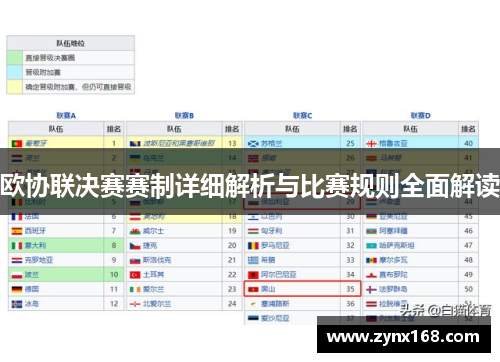Click the Scotland flag beside 苏格兰
500x362 pixels.
coord(253,144)
